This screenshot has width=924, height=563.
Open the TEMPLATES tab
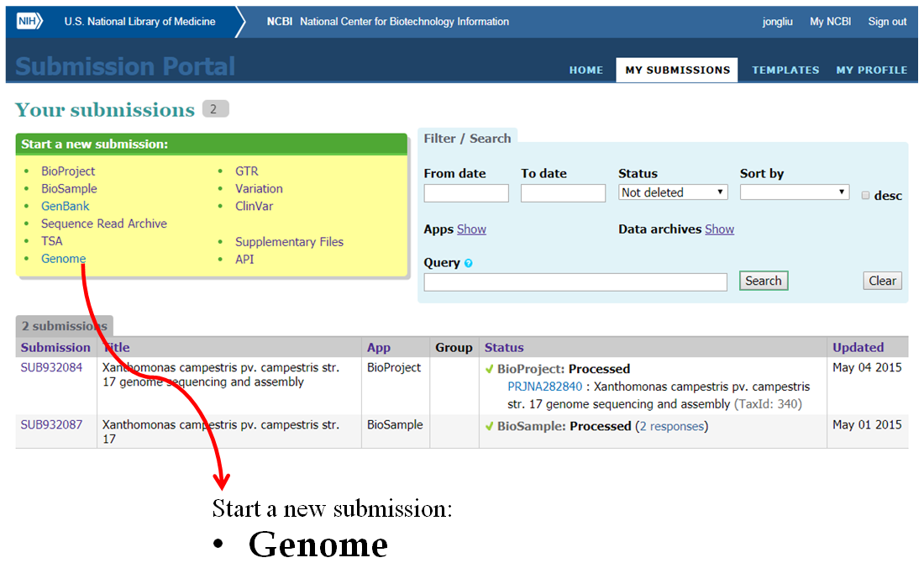click(785, 70)
